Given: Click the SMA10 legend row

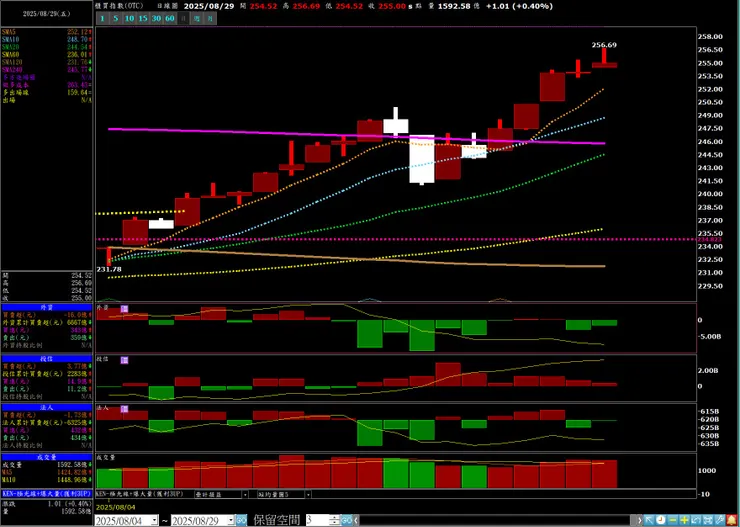Looking at the screenshot, I should [x=47, y=39].
